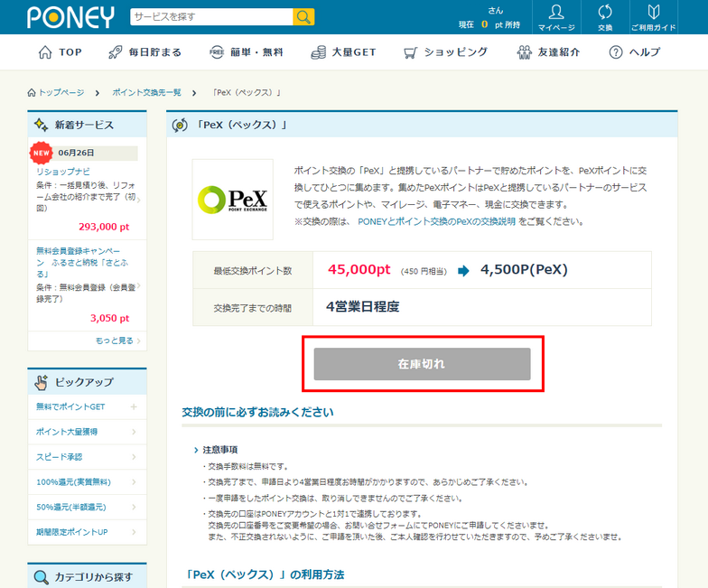The height and width of the screenshot is (588, 708).
Task: Open 100%還元(実質無料) pickup item
Action: coord(87,482)
